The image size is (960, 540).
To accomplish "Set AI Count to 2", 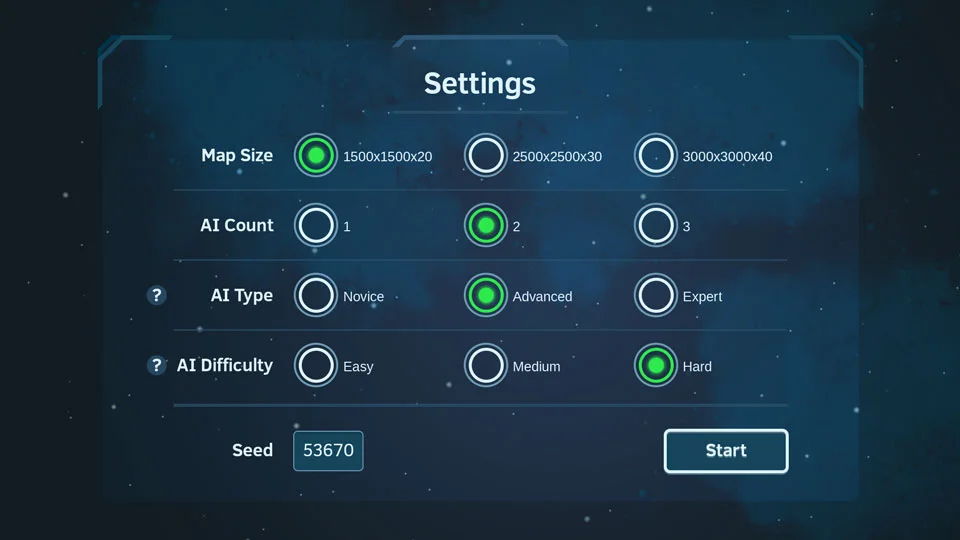I will [486, 226].
